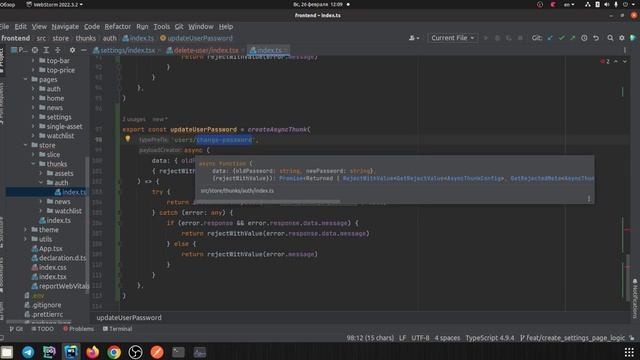Screen dimensions: 640x360
Task: Select .prettierrc file
Action: coord(44,314)
